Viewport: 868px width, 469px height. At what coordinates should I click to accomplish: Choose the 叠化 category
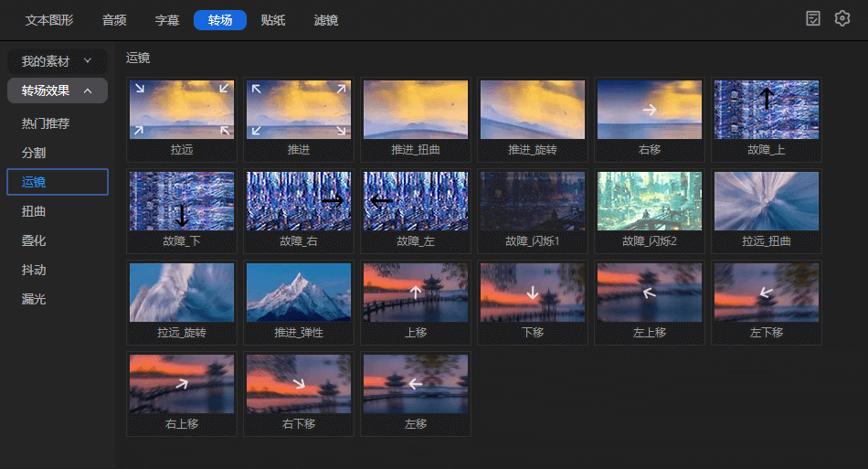33,240
